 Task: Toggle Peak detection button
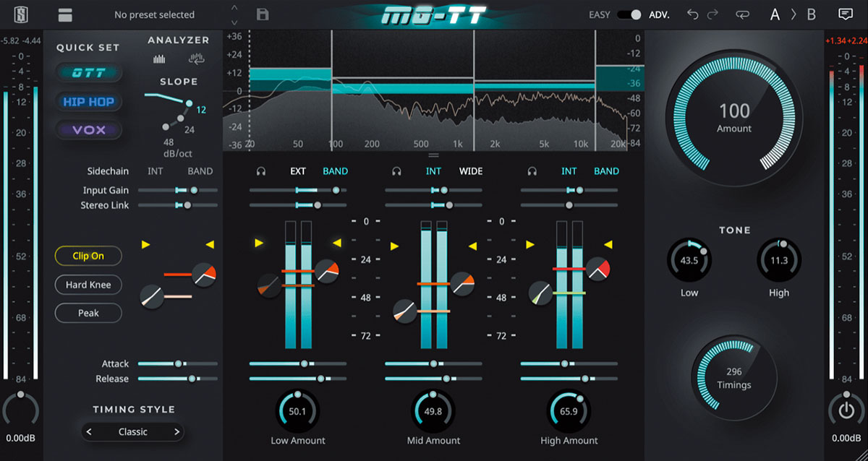pos(88,313)
